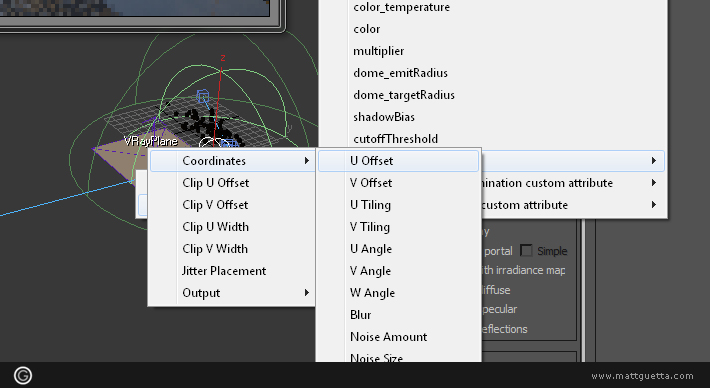
Task: Expand the Output submenu arrow
Action: pyautogui.click(x=307, y=293)
